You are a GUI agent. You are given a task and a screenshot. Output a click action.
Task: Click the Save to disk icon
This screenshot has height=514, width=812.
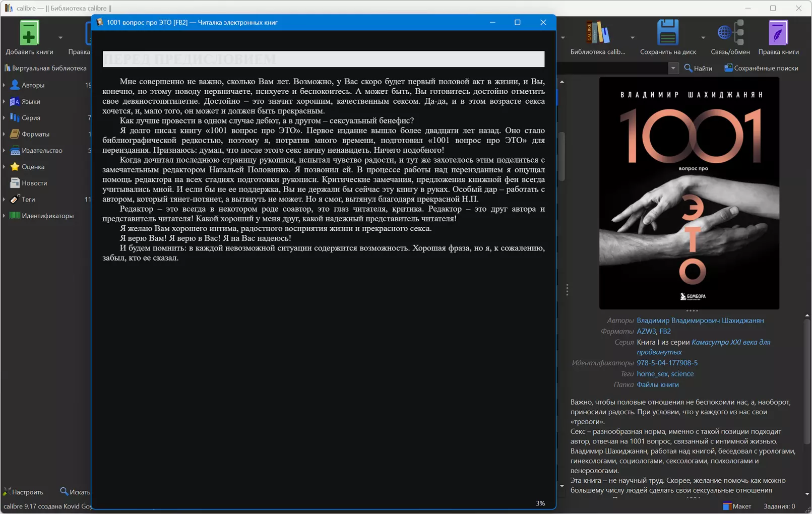point(668,33)
